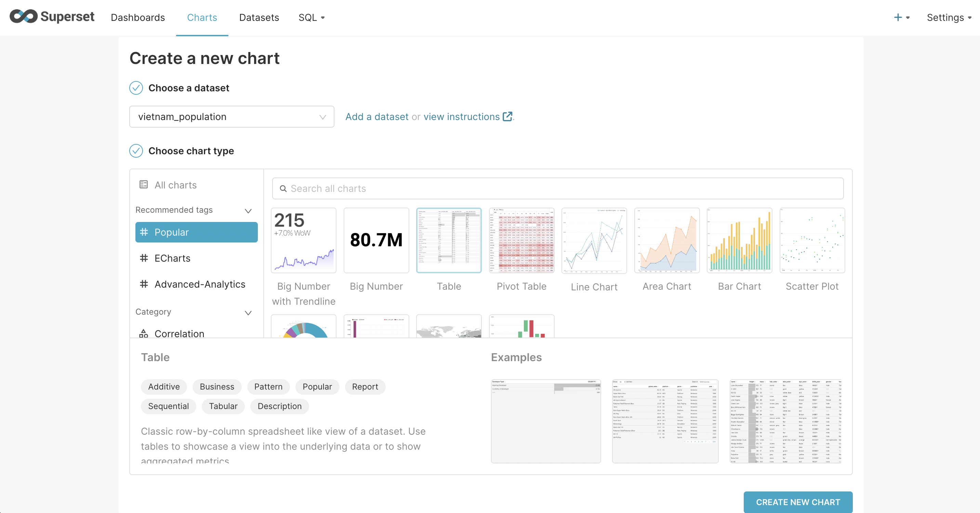Select the Scatter Plot chart type
The image size is (980, 513).
(x=812, y=240)
